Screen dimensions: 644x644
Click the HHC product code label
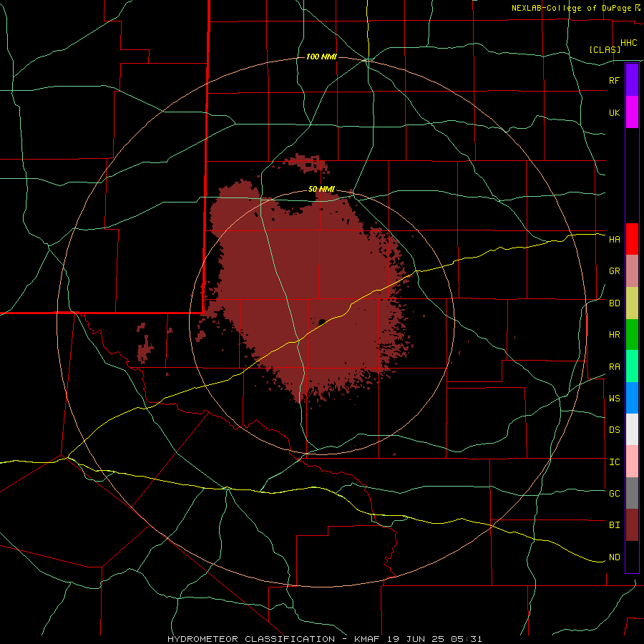pos(628,43)
